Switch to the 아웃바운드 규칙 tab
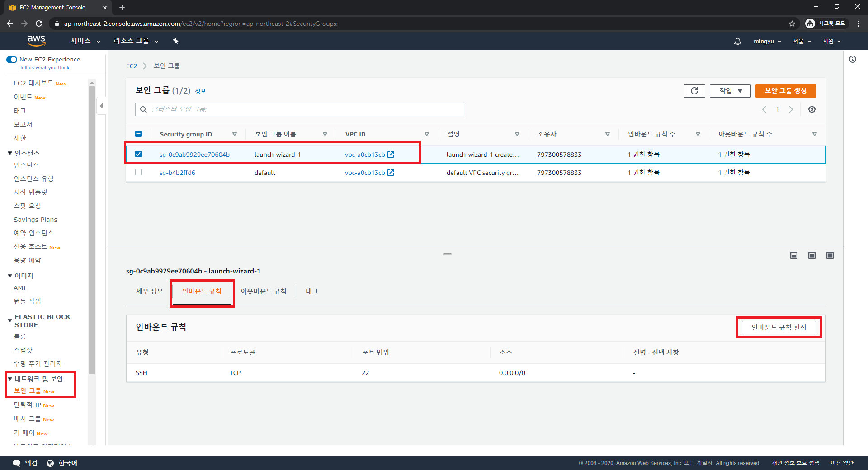This screenshot has width=868, height=470. pos(264,291)
